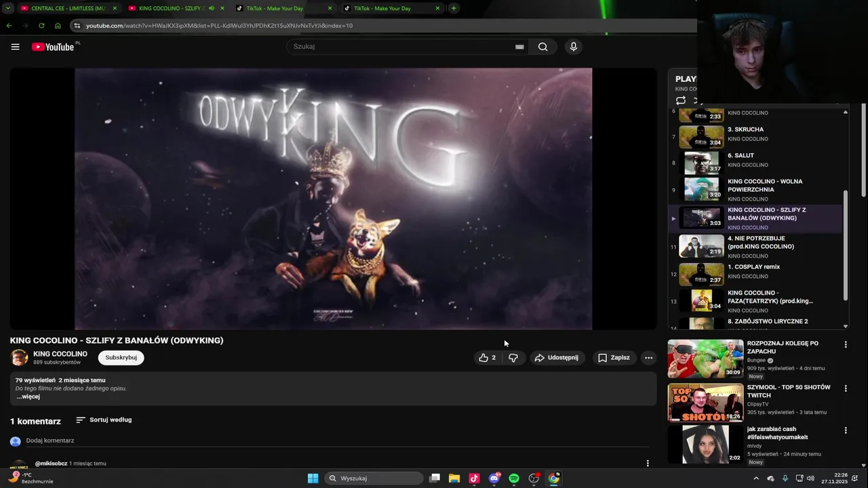The width and height of the screenshot is (868, 488).
Task: Dislike the video with thumbs down
Action: click(513, 358)
